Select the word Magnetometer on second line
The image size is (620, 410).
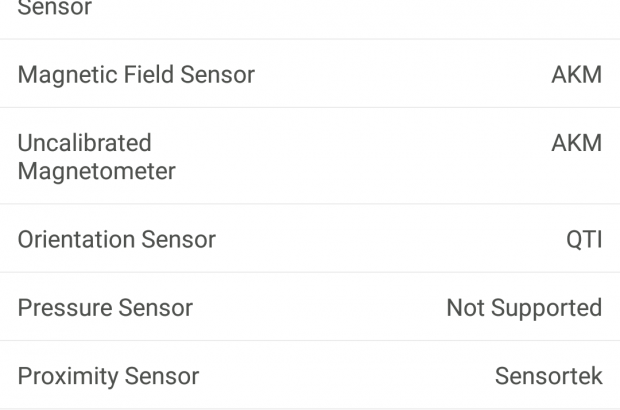(x=97, y=171)
